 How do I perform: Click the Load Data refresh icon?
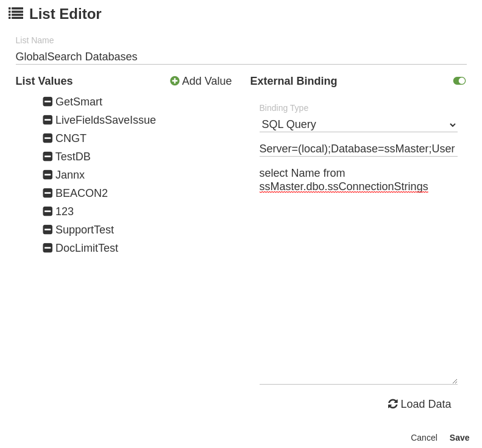coord(393,404)
